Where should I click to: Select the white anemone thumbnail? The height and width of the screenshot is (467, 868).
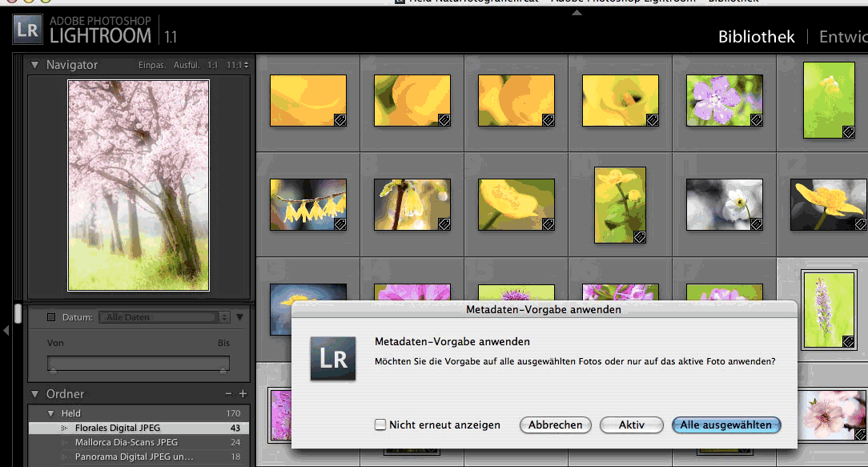tap(724, 204)
